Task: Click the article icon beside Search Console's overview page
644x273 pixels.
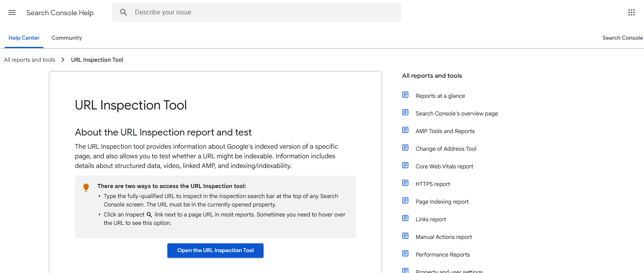Action: (405, 113)
